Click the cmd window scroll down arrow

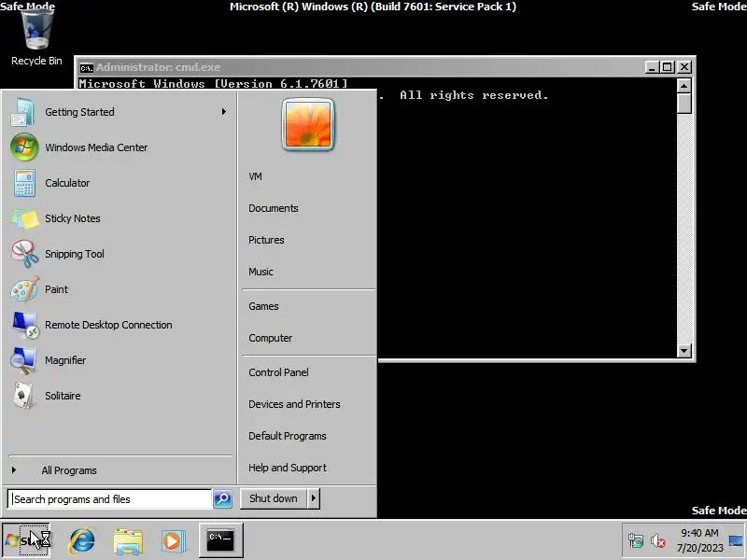[684, 351]
